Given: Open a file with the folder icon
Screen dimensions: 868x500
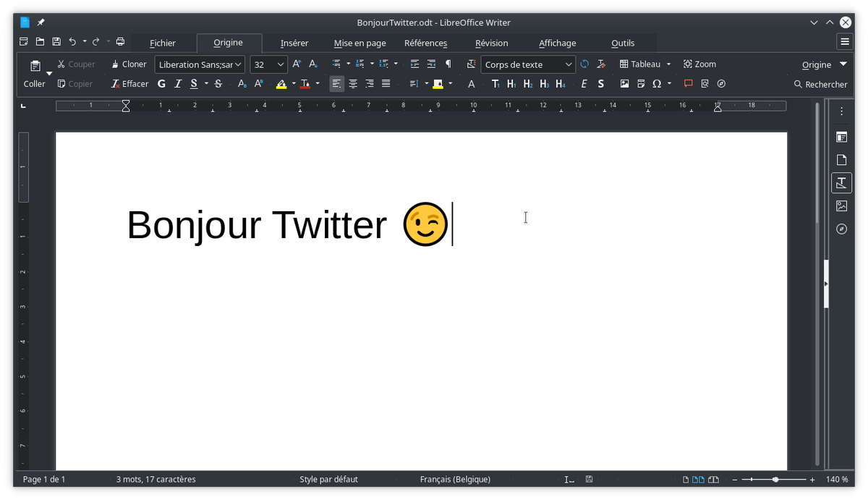Looking at the screenshot, I should (x=41, y=42).
